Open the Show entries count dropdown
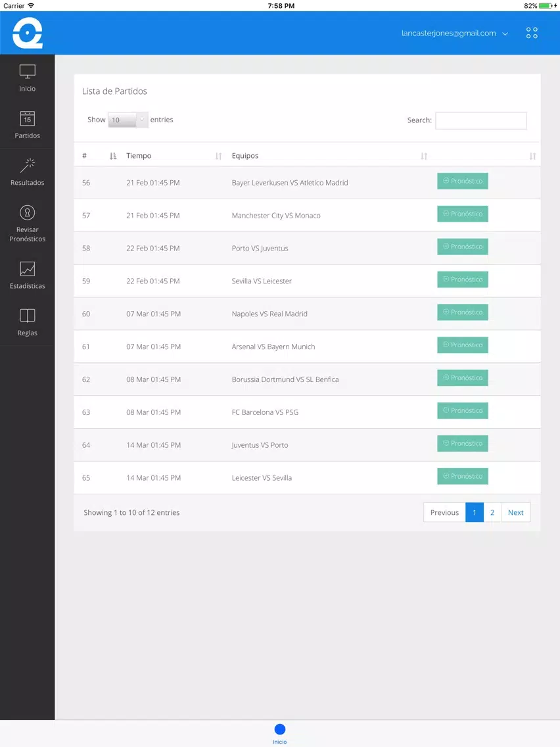 128,120
